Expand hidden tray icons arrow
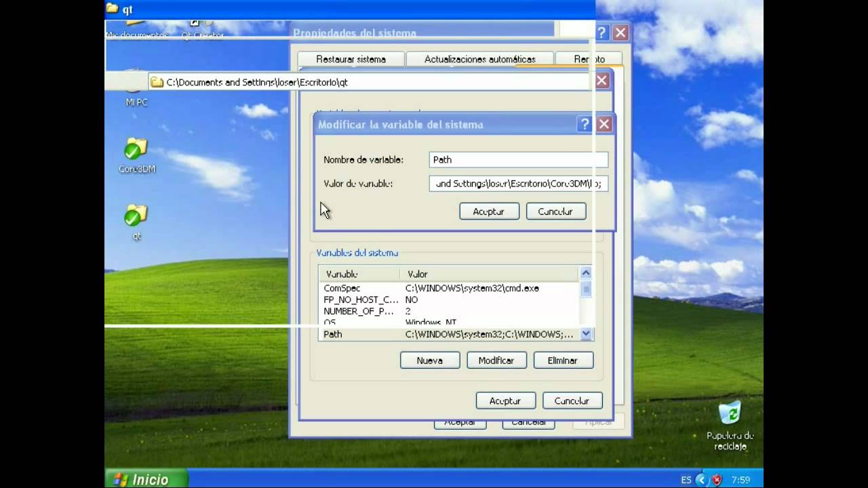The width and height of the screenshot is (868, 488). [703, 480]
